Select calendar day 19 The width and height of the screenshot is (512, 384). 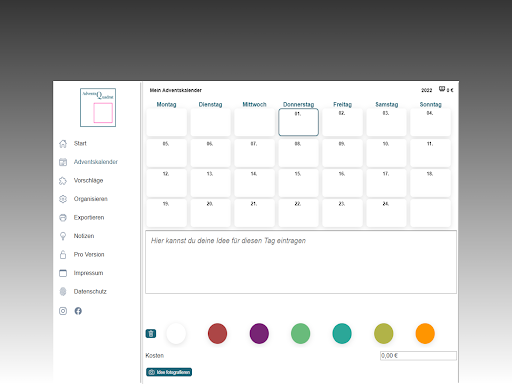[x=166, y=213]
